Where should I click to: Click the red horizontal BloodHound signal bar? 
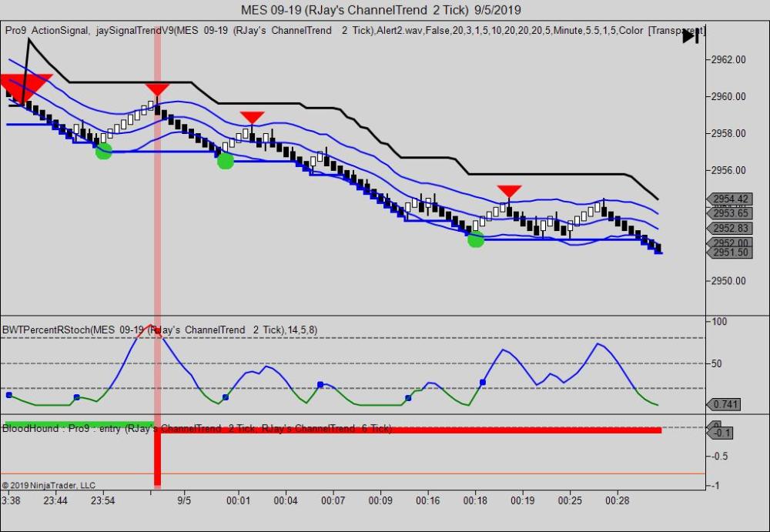click(408, 430)
